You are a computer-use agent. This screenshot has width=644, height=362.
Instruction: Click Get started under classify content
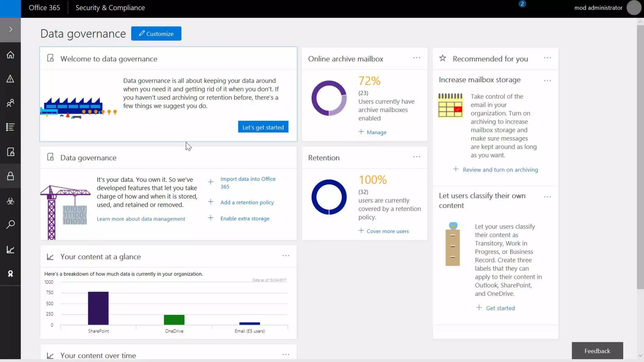tap(500, 308)
